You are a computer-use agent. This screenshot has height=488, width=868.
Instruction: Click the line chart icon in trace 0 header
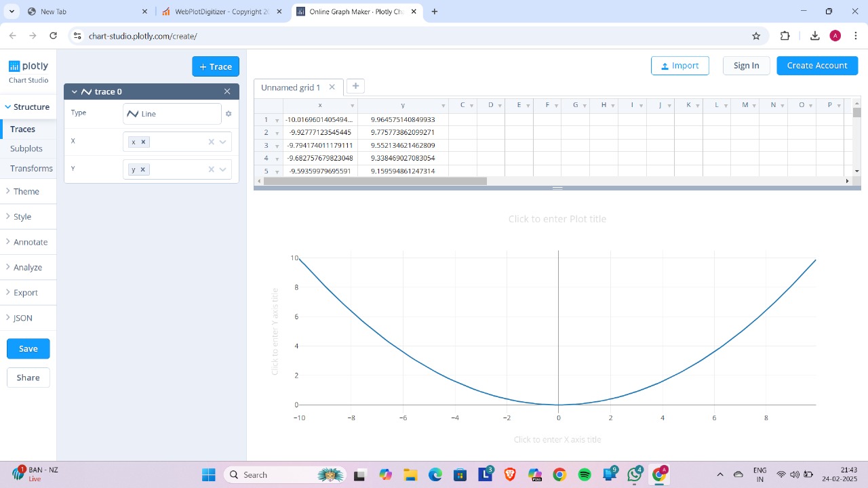(x=86, y=91)
